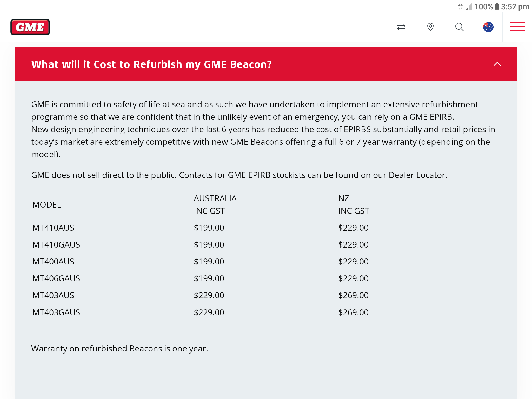Click the 'What will it Cost to Refurbish' header
The height and width of the screenshot is (399, 532).
(x=151, y=64)
